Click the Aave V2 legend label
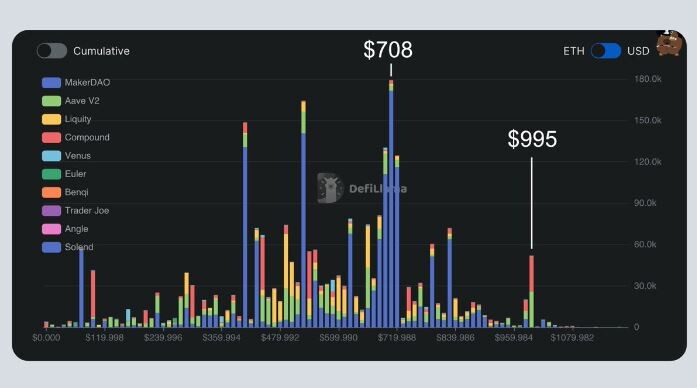 point(82,101)
